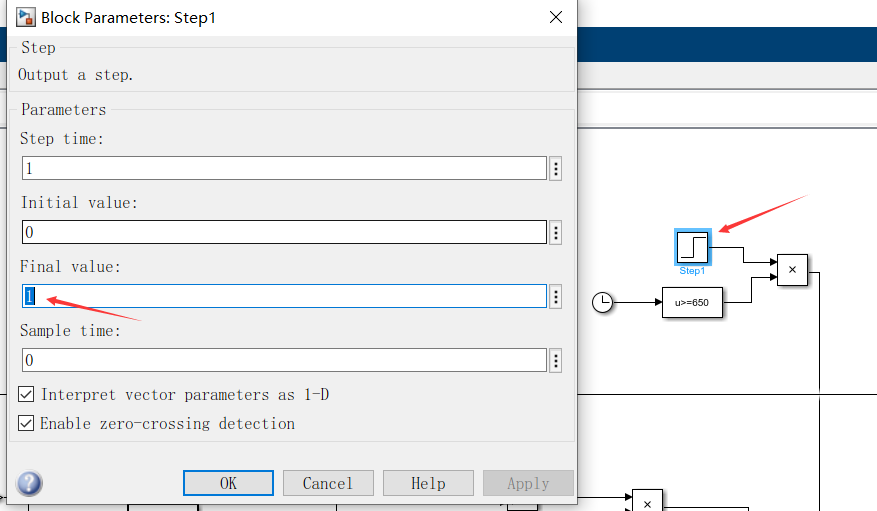Close the Block Parameters dialog
The height and width of the screenshot is (511, 877).
coord(555,17)
